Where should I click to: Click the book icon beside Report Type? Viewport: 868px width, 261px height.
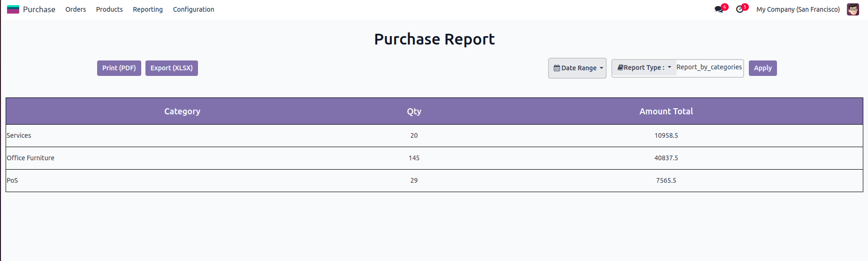(x=620, y=68)
